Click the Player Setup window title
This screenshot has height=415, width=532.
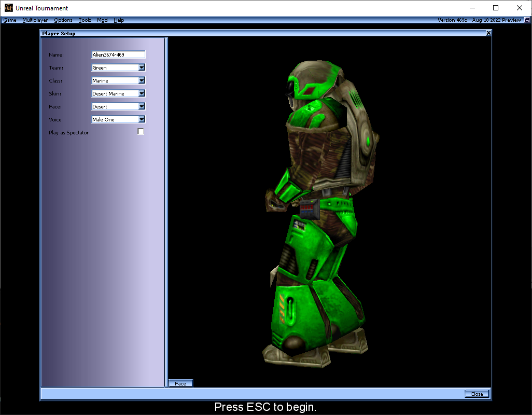click(x=59, y=33)
